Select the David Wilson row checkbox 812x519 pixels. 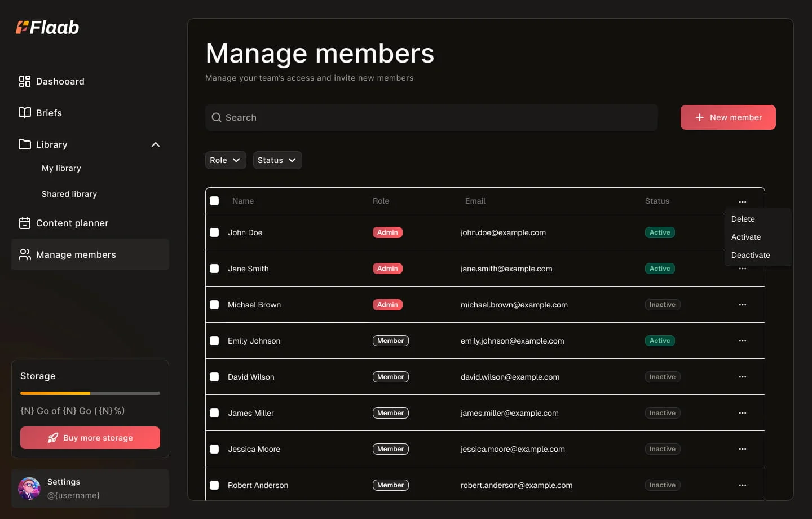214,377
